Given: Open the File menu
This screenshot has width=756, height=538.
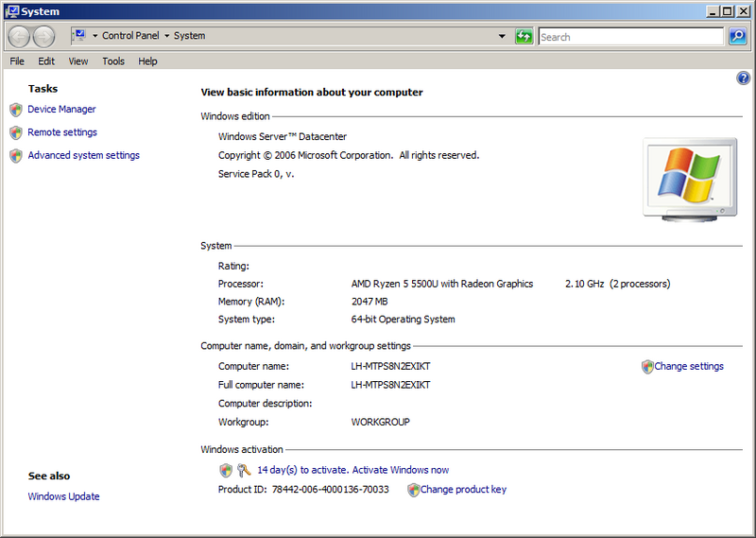Looking at the screenshot, I should pyautogui.click(x=17, y=61).
